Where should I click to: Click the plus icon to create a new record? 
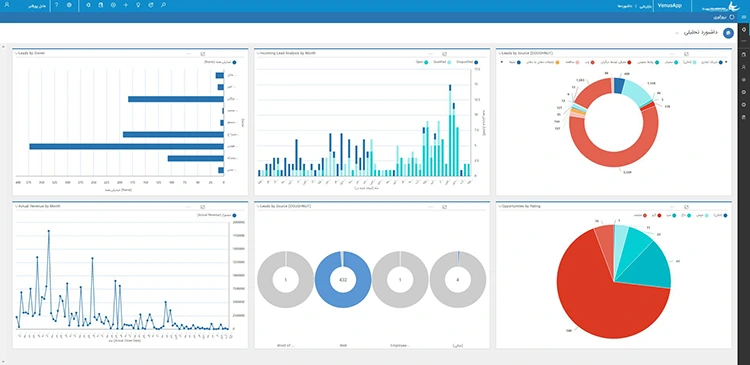[x=126, y=5]
